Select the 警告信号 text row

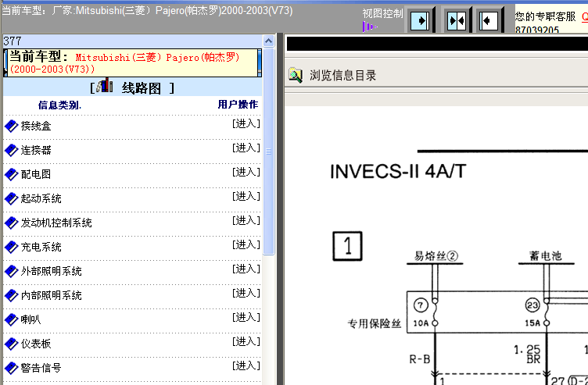click(41, 368)
